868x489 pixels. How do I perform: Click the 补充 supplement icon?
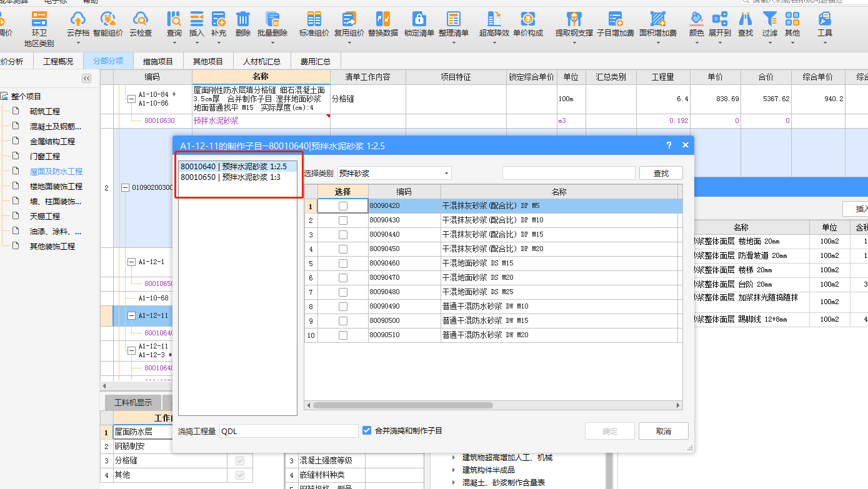219,19
